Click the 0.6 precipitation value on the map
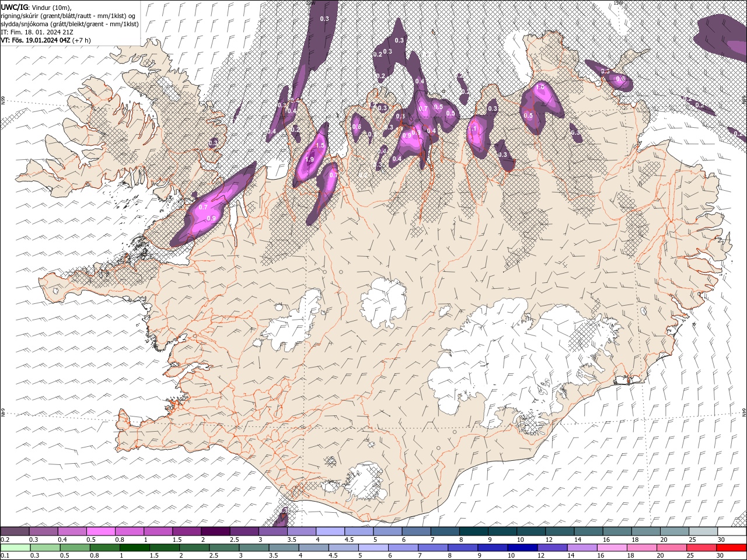Screen dimensions: 747x560 357,127
